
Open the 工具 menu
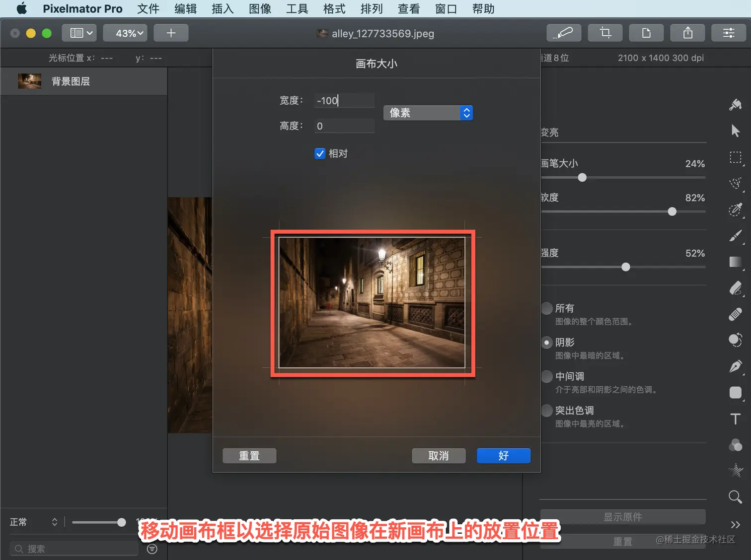tap(297, 8)
